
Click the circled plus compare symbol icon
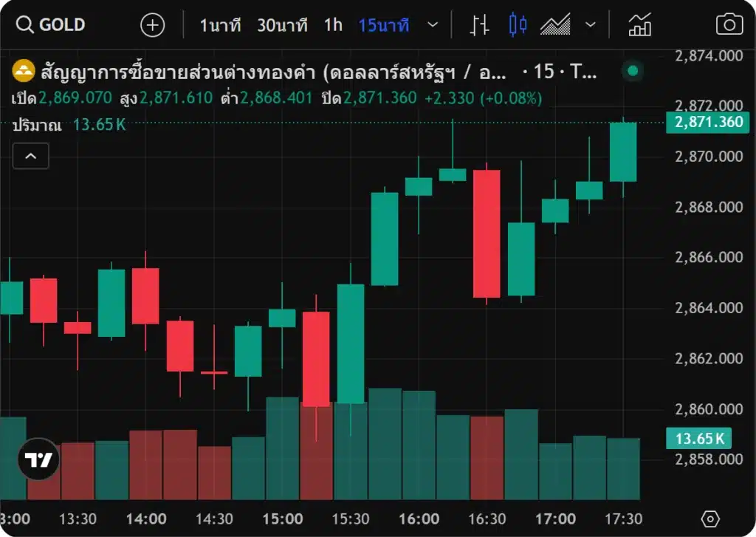[x=152, y=25]
